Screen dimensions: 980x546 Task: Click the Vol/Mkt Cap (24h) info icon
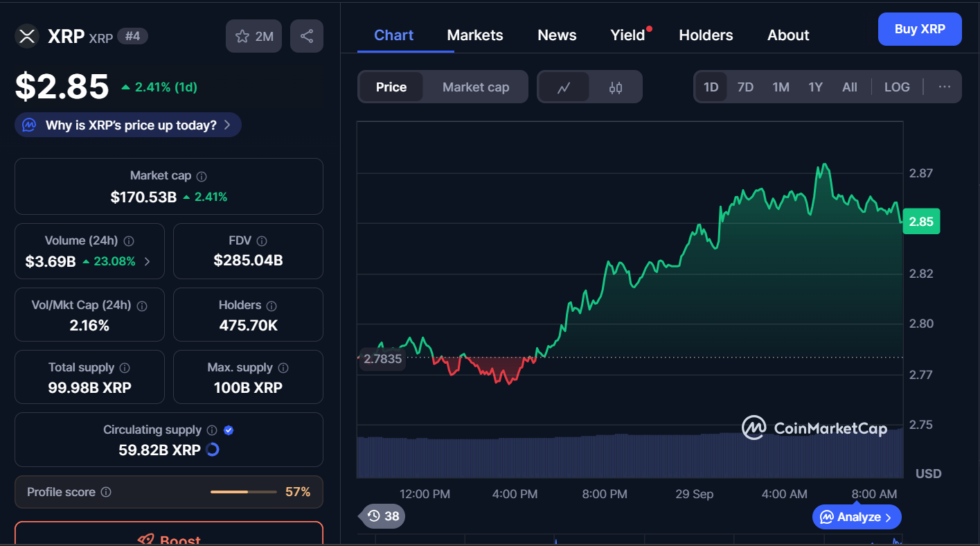(142, 306)
